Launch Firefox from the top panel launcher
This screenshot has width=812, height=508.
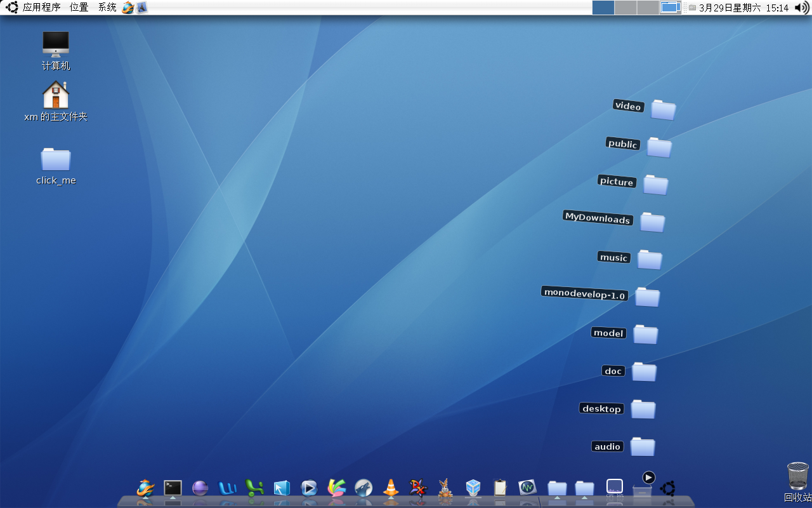pyautogui.click(x=128, y=8)
